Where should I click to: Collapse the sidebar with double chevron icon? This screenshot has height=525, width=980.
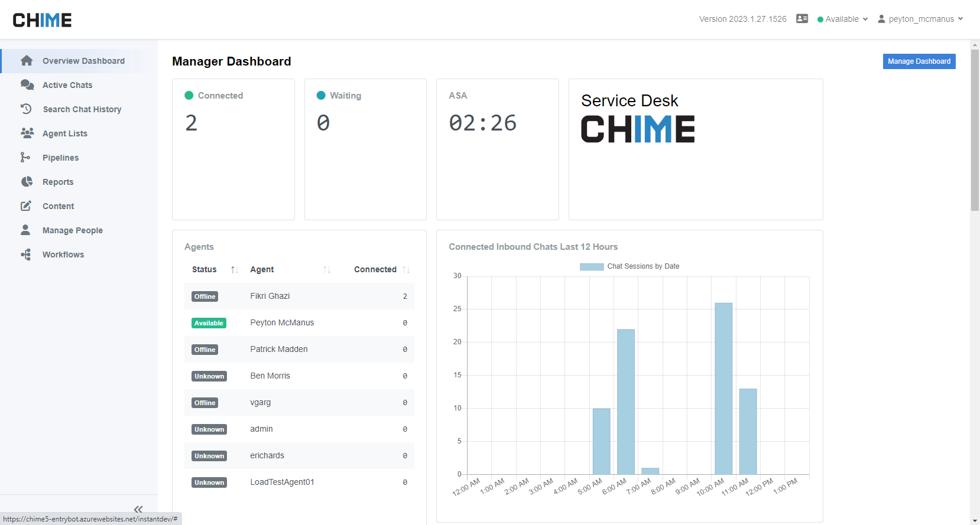(138, 509)
